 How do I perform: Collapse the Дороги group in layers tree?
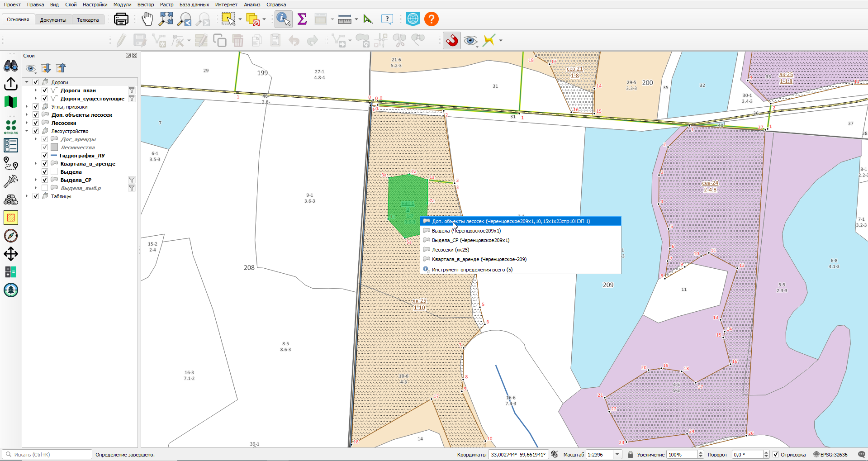coord(27,82)
